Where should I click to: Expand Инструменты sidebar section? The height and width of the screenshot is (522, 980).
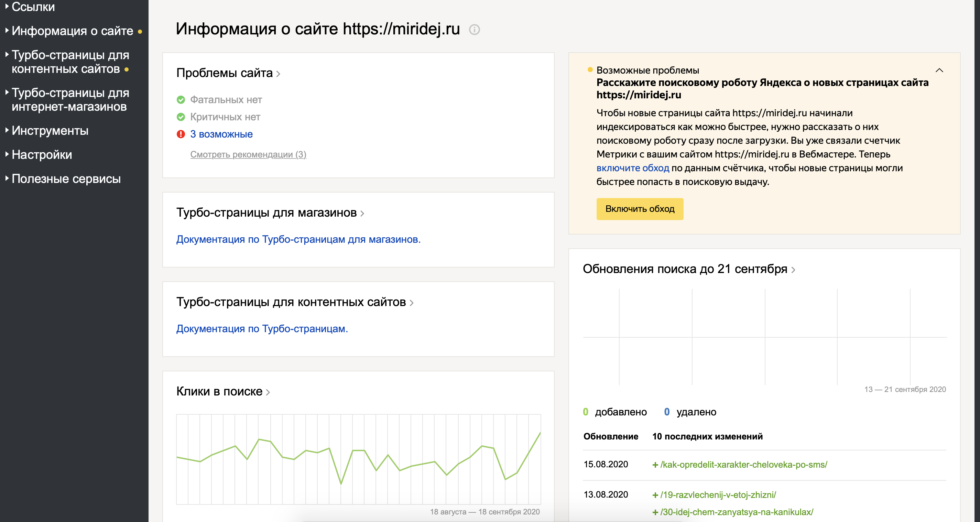(50, 131)
